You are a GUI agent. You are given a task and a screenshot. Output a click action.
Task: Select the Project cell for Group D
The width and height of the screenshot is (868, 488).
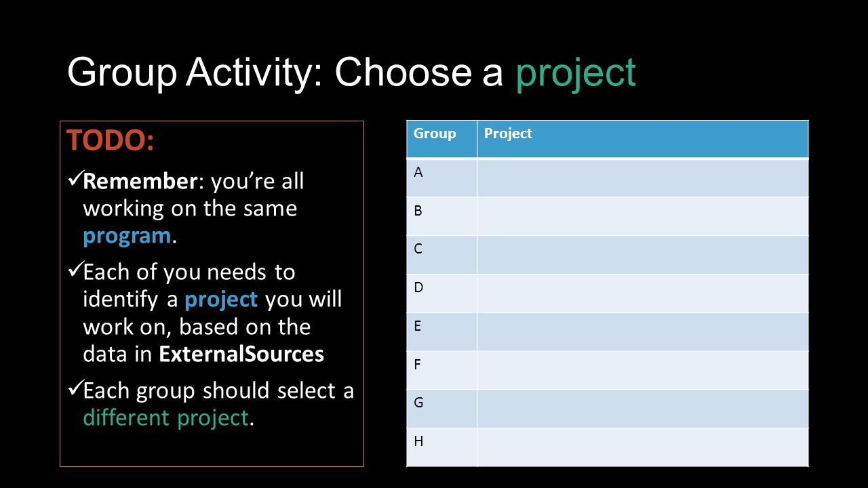(x=643, y=293)
